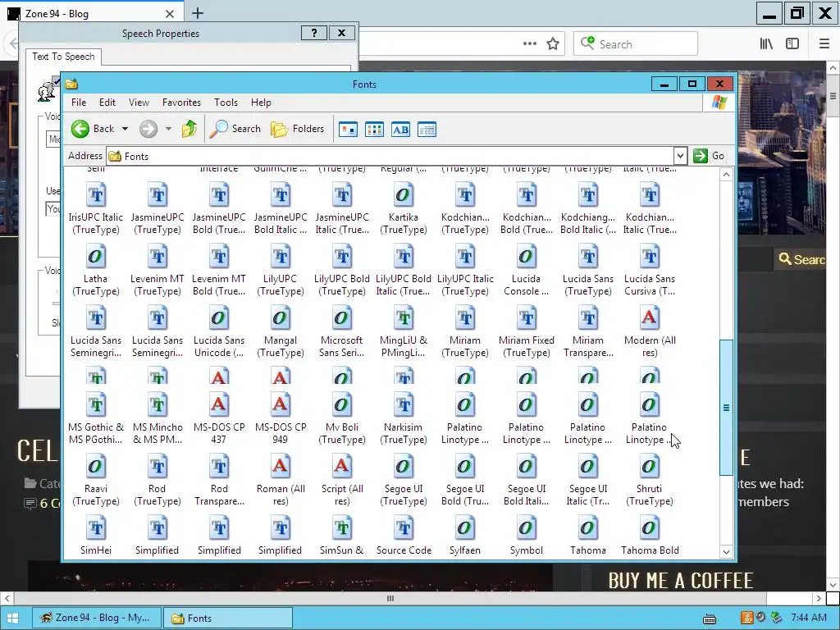Open the Search pane in Fonts window
This screenshot has height=630, width=840.
[x=235, y=129]
